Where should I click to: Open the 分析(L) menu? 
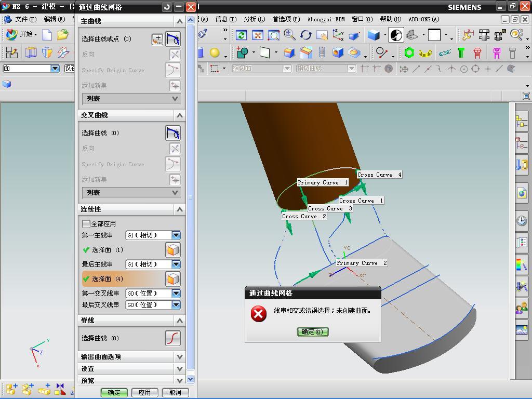(x=255, y=19)
